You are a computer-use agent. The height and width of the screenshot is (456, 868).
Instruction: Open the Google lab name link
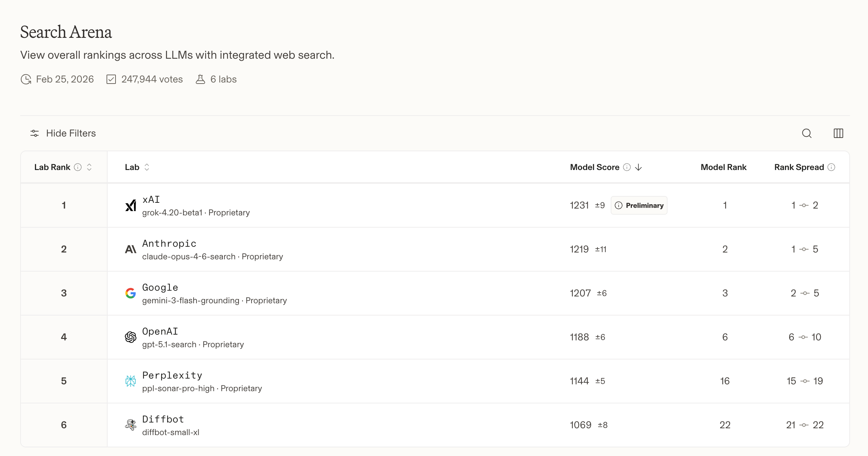[160, 287]
